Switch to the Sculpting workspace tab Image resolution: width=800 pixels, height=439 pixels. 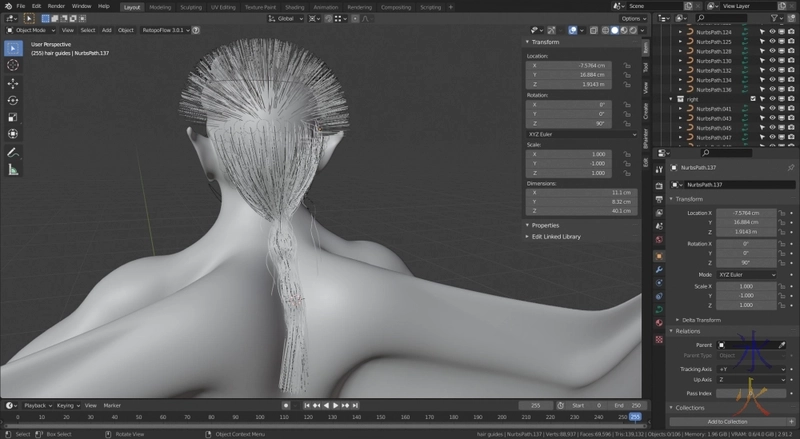[x=190, y=6]
